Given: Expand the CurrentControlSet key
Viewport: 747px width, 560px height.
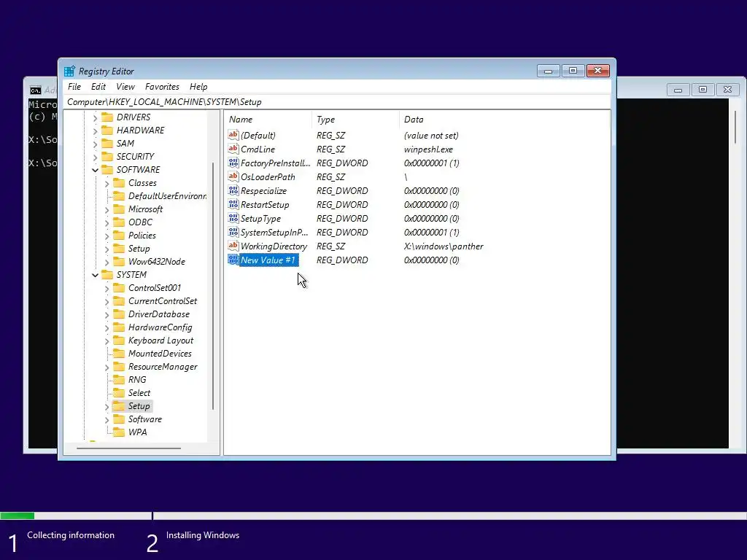Looking at the screenshot, I should pyautogui.click(x=107, y=301).
